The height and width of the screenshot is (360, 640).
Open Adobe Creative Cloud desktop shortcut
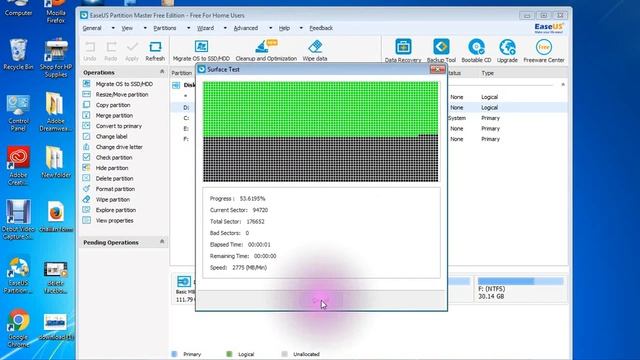pos(18,166)
